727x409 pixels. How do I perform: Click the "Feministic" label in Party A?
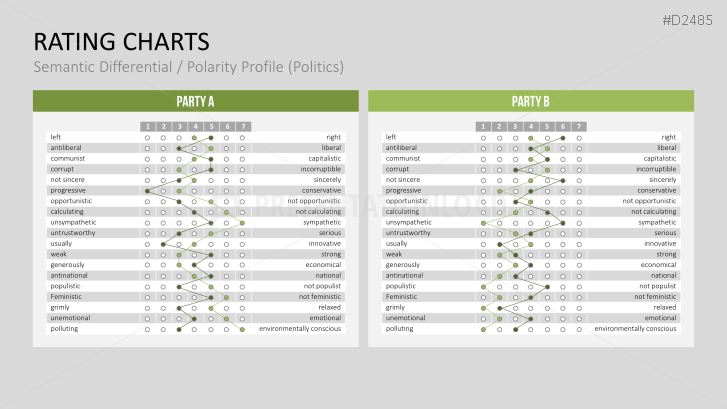pos(67,296)
